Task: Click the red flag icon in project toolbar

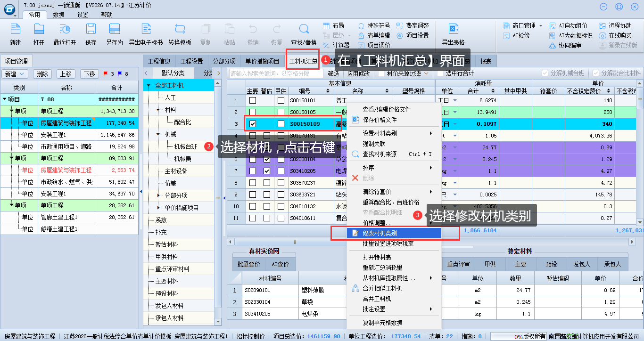Action: click(106, 74)
